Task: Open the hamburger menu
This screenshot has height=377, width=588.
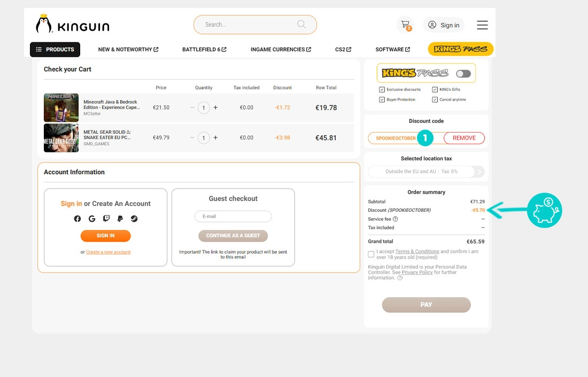Action: click(482, 25)
